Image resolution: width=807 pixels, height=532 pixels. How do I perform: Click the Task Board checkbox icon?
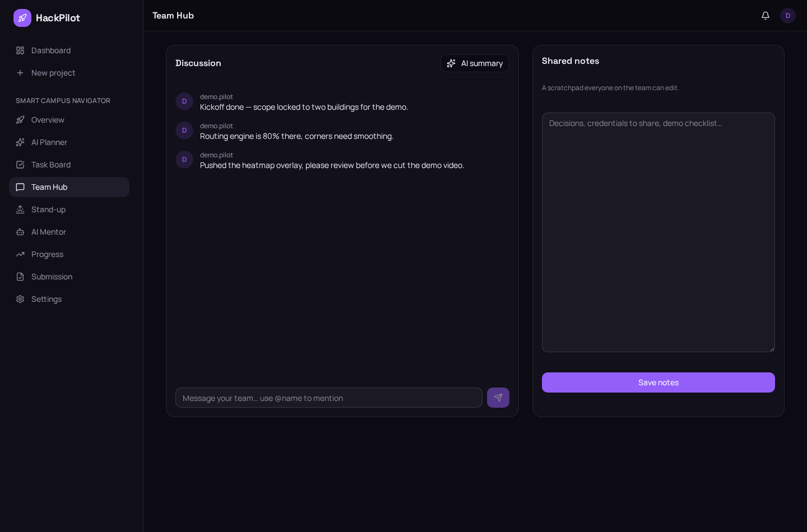20,165
